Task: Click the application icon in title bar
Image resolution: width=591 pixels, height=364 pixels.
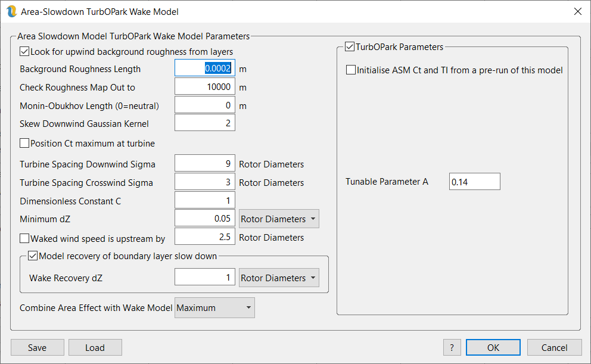Action: pos(11,12)
